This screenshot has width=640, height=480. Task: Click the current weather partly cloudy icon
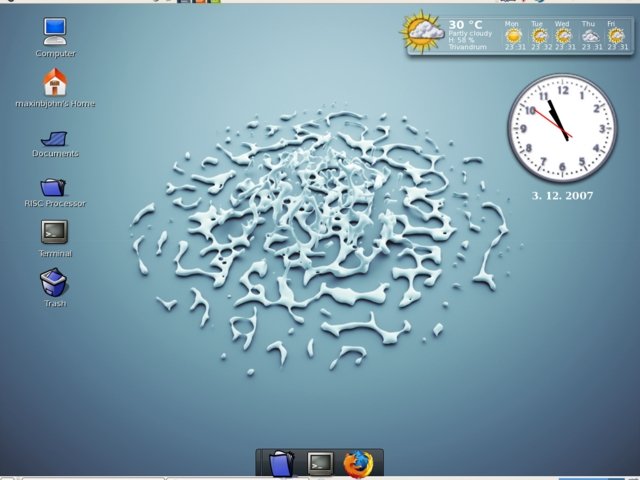pyautogui.click(x=424, y=33)
